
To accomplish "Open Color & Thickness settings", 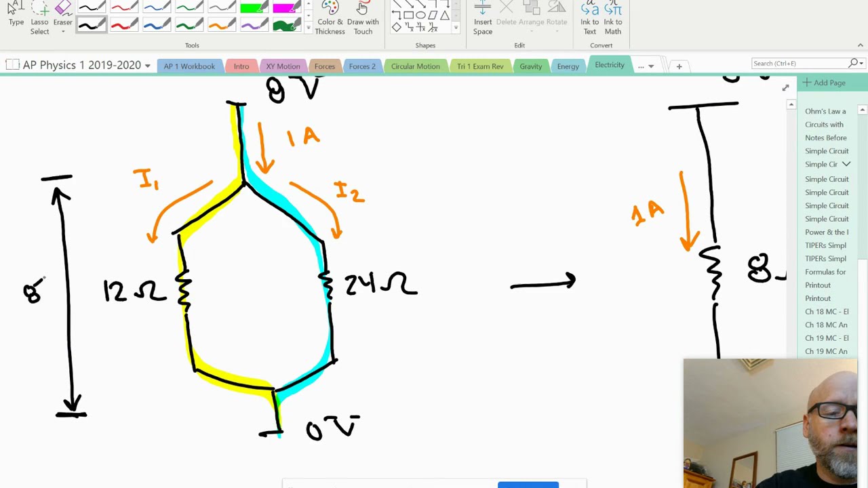I will click(x=330, y=18).
